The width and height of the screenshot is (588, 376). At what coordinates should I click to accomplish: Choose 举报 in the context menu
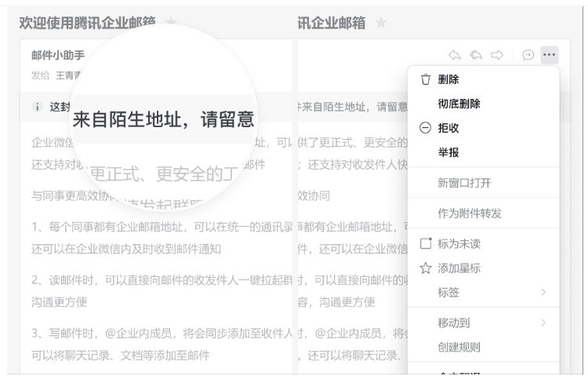448,151
